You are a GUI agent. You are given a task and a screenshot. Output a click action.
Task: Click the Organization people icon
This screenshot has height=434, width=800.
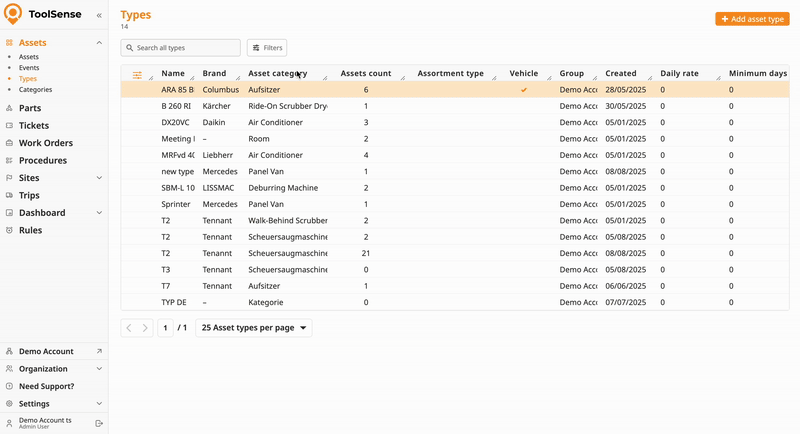[x=9, y=369]
